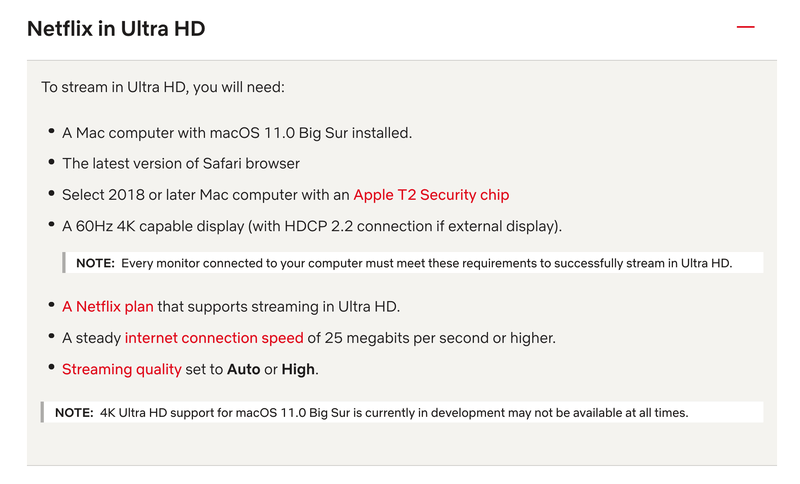Image resolution: width=800 pixels, height=484 pixels.
Task: Open the Apple T2 Security chip link
Action: [x=431, y=195]
